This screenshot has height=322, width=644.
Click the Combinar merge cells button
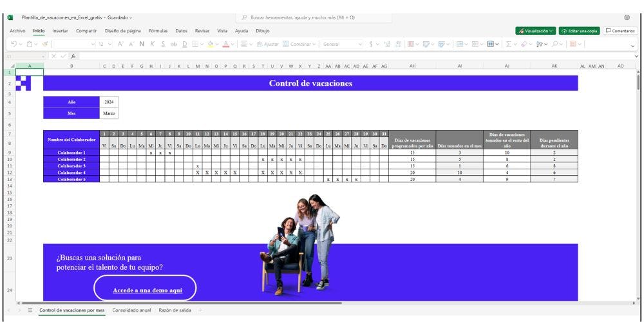(x=298, y=44)
